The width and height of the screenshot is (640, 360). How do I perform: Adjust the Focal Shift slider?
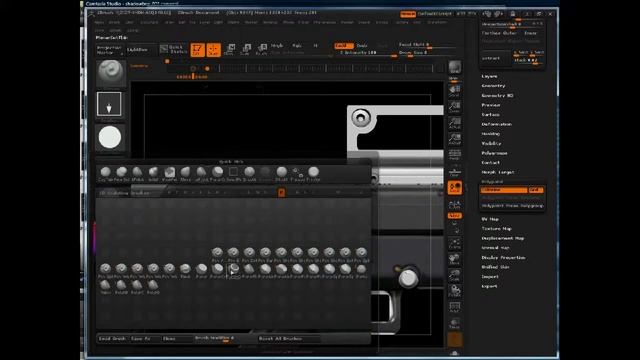point(427,45)
